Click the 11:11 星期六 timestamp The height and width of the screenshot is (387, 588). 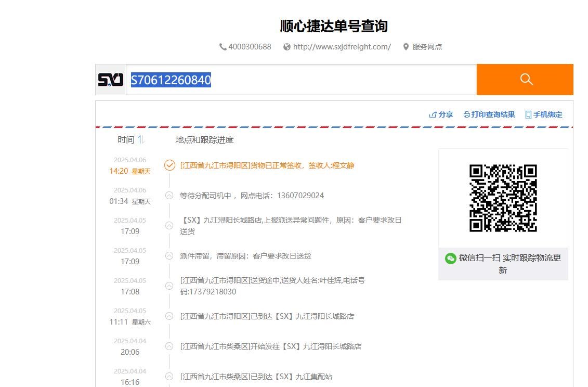(x=130, y=322)
